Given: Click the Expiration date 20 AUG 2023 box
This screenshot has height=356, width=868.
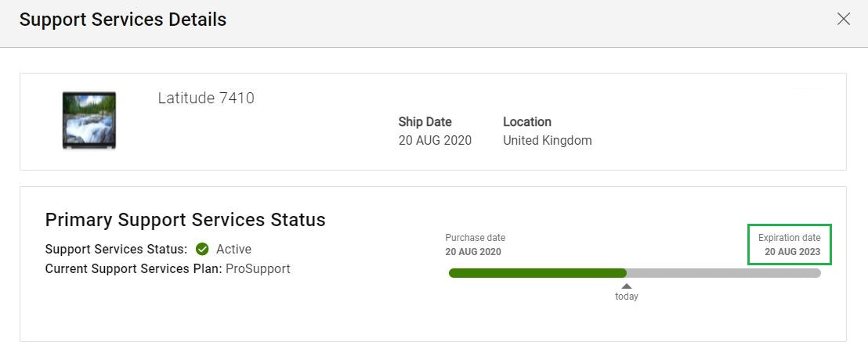Looking at the screenshot, I should tap(790, 244).
